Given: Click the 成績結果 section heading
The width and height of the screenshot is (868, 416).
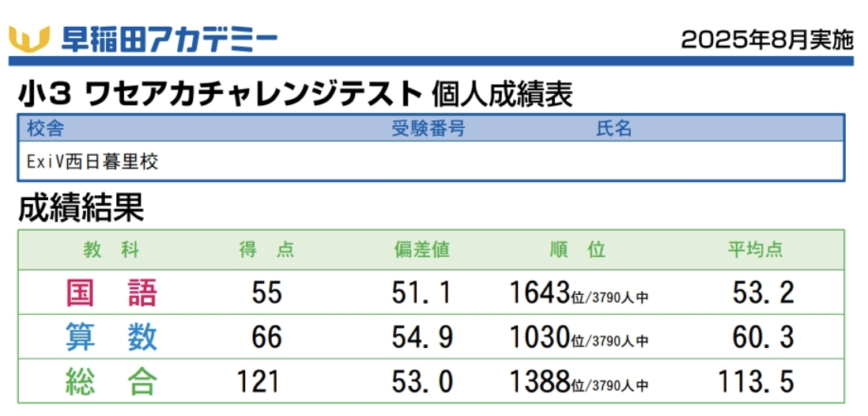Looking at the screenshot, I should point(81,208).
